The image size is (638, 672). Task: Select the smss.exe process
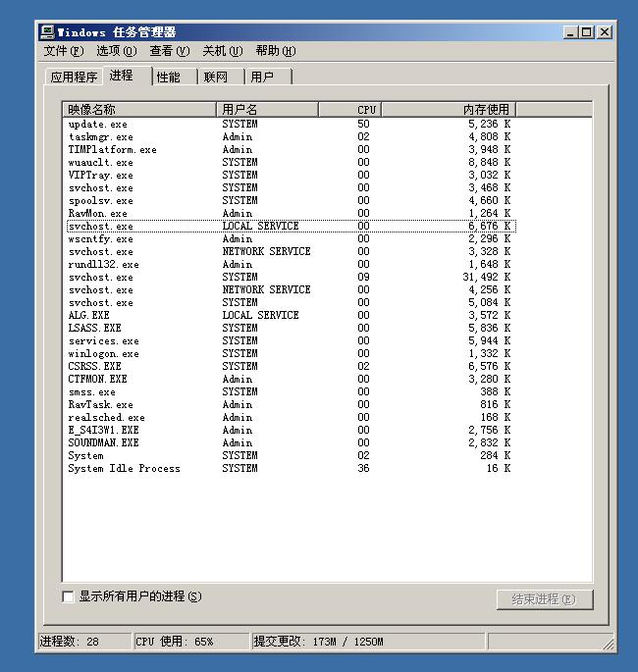pyautogui.click(x=292, y=392)
